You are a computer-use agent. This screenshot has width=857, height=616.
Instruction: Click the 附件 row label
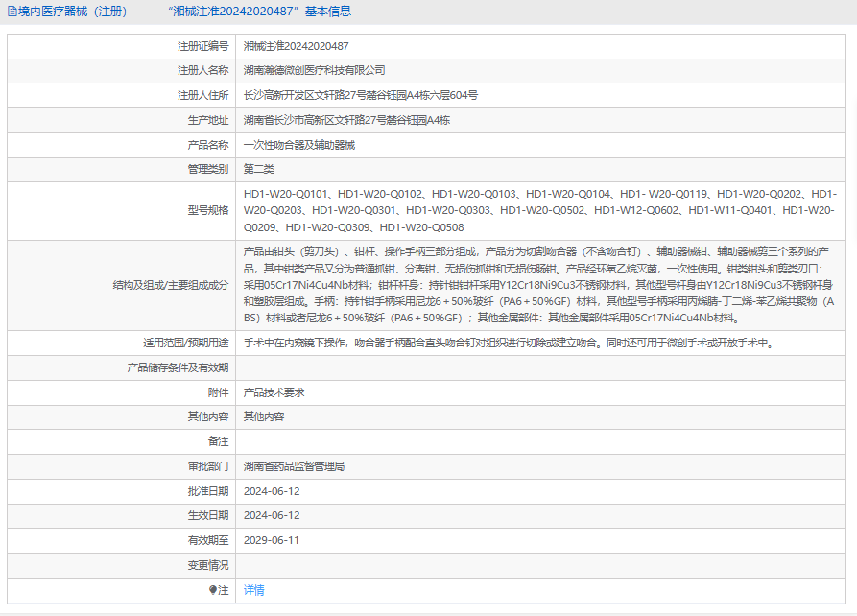click(218, 392)
